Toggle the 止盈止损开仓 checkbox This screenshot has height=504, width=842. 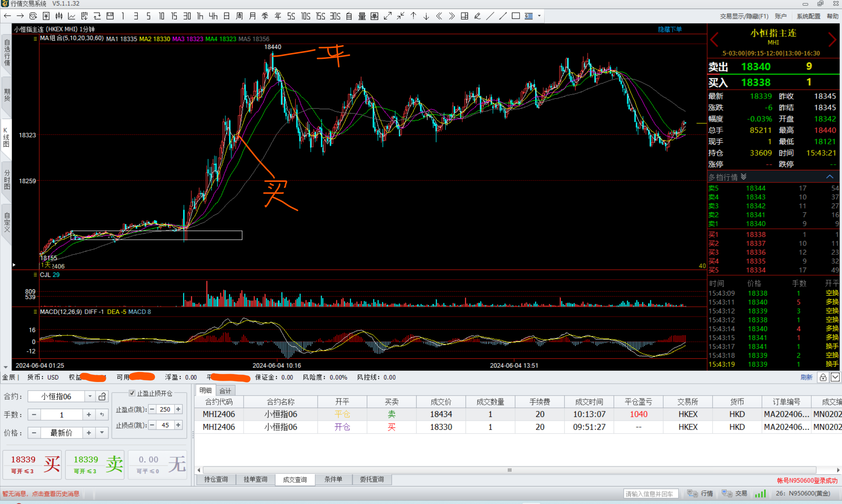[x=132, y=393]
